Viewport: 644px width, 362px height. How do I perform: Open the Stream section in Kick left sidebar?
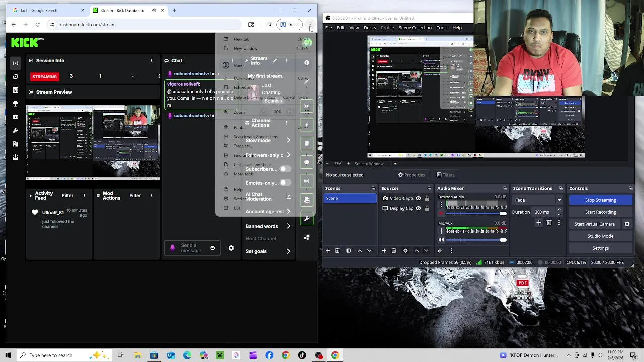pyautogui.click(x=15, y=63)
